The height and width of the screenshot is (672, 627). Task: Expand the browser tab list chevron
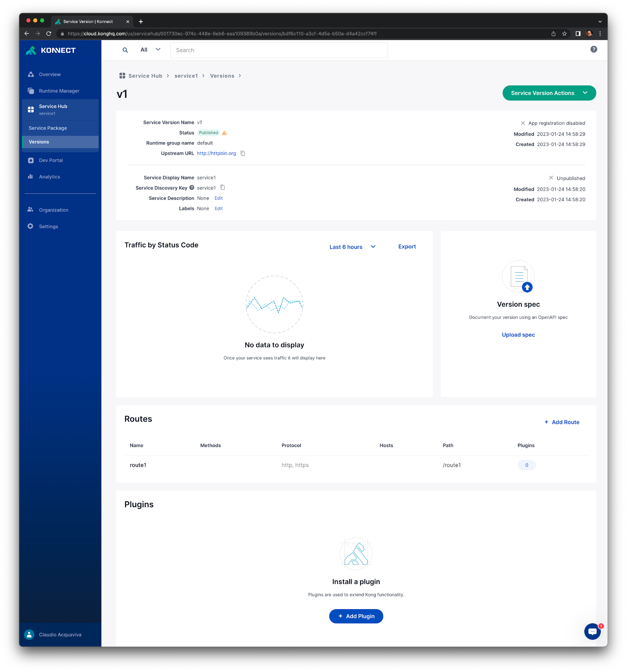(x=600, y=22)
